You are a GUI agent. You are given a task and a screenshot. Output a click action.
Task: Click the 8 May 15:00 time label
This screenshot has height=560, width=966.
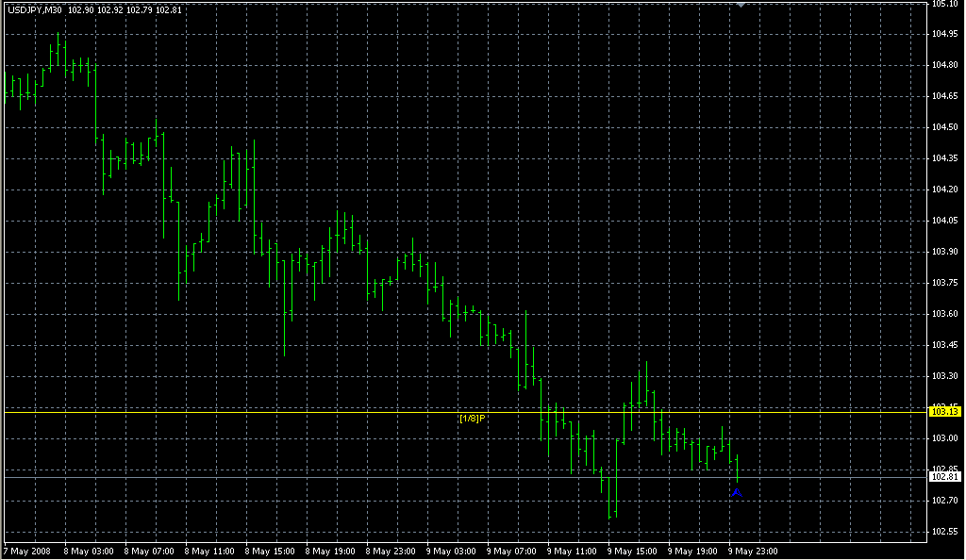(270, 552)
